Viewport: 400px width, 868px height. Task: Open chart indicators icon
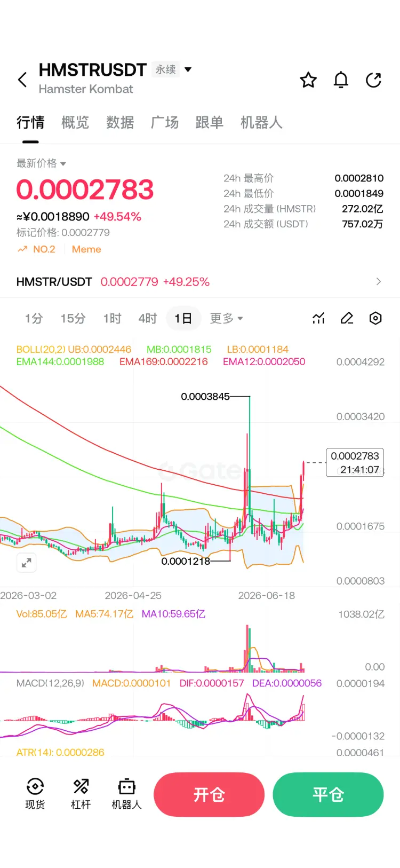(x=318, y=318)
